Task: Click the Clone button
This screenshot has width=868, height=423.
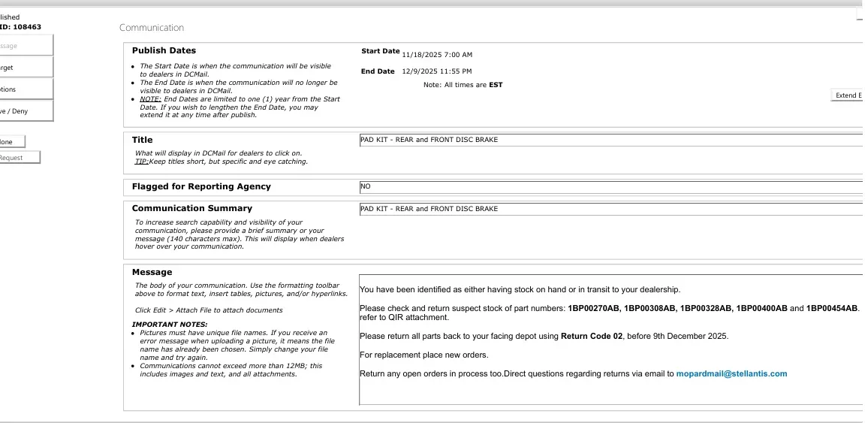Action: [x=13, y=142]
